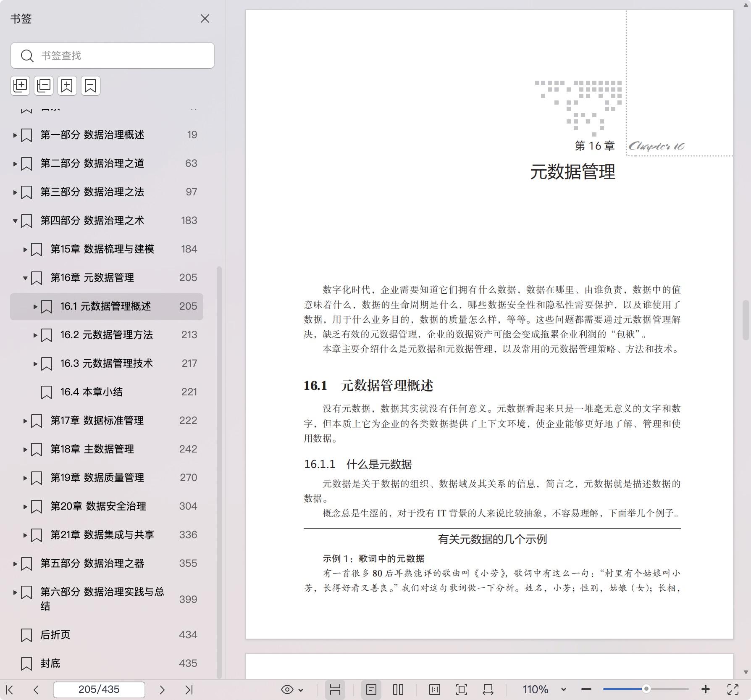Expand 第17章 数据标准管理 arrow
This screenshot has width=751, height=700.
coord(25,421)
